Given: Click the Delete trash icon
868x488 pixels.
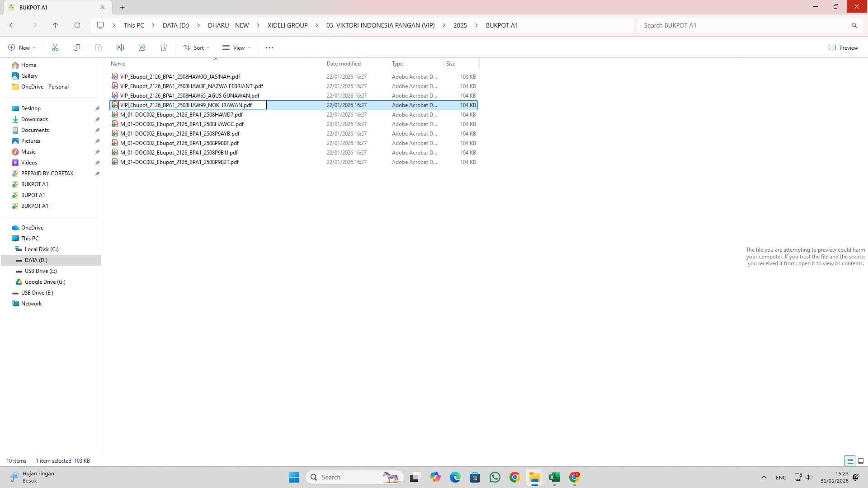Looking at the screenshot, I should 164,47.
